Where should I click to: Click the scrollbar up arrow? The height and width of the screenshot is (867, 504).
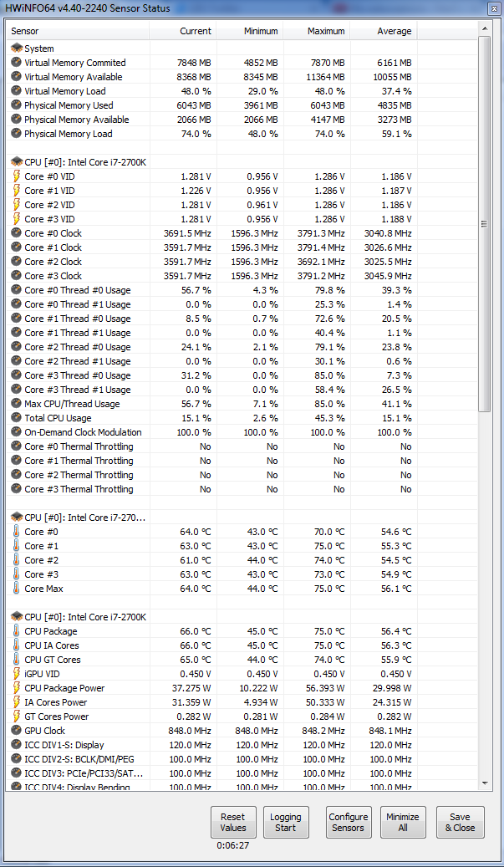pyautogui.click(x=484, y=28)
